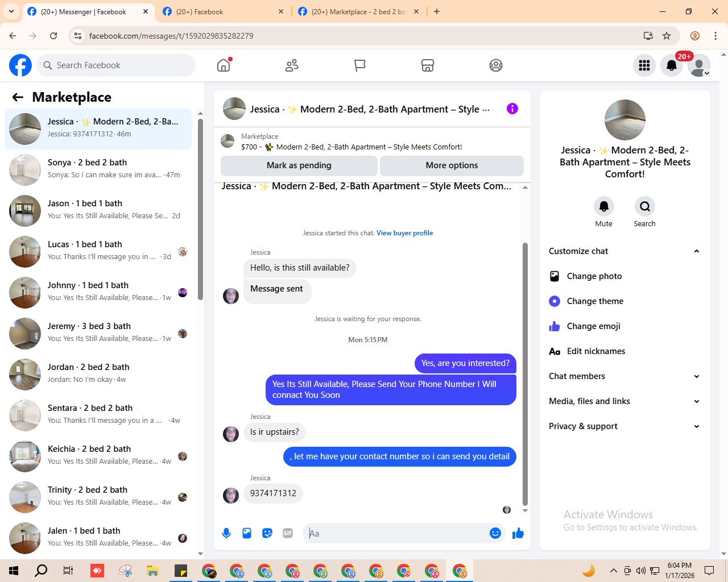Focus the Search Facebook field
728x582 pixels.
[116, 65]
